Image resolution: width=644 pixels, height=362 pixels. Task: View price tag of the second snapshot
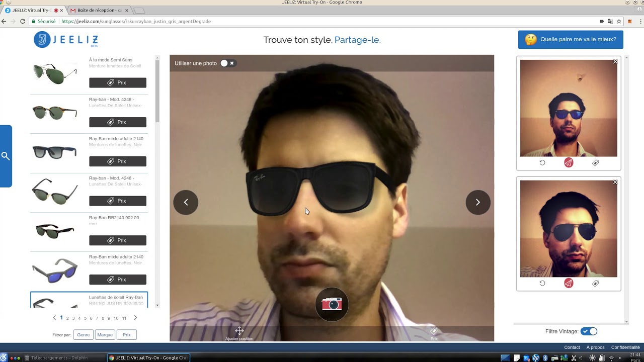tap(595, 284)
